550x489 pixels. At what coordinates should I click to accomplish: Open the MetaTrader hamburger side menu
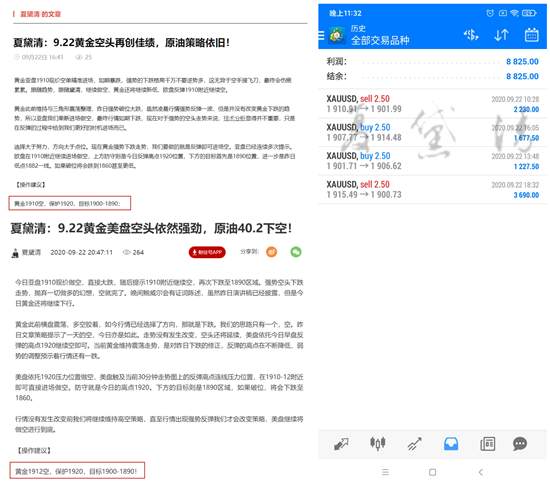321,35
